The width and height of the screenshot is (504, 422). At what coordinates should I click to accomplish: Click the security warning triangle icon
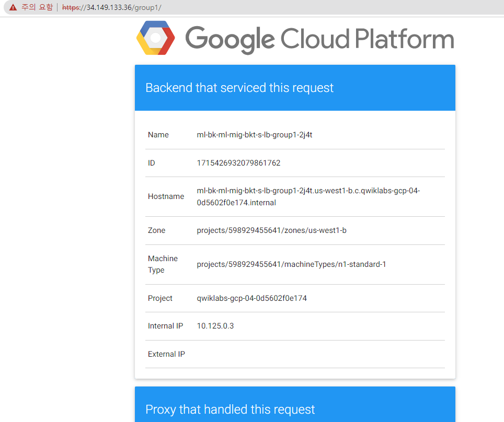[13, 7]
